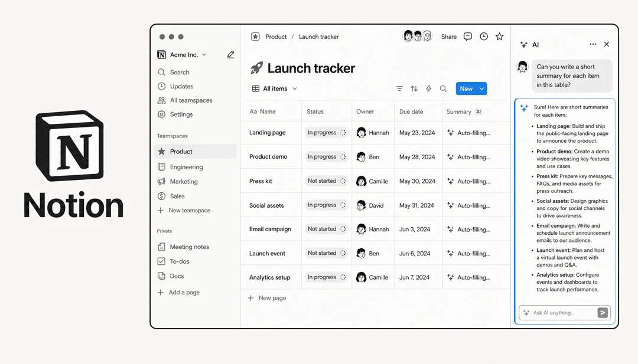Open the Product demo row
Screen dimensions: 638x364
coord(268,156)
